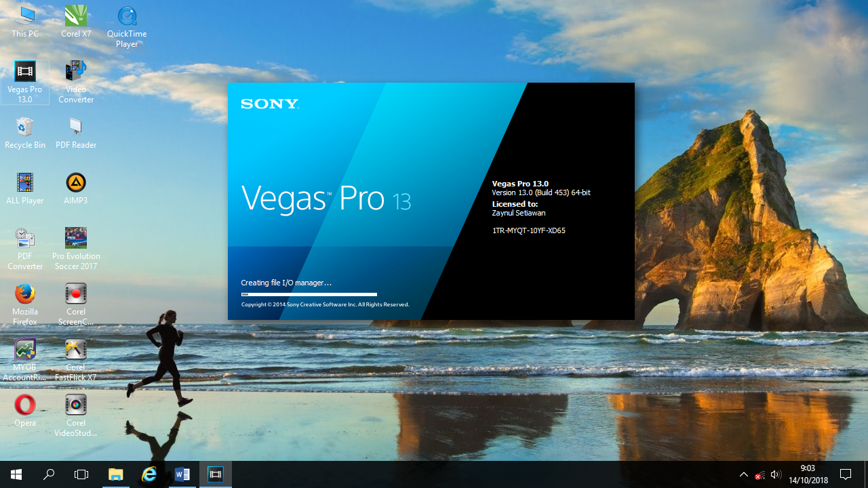Select the Corel FastFlick X7 icon
This screenshot has width=868, height=488.
point(76,360)
